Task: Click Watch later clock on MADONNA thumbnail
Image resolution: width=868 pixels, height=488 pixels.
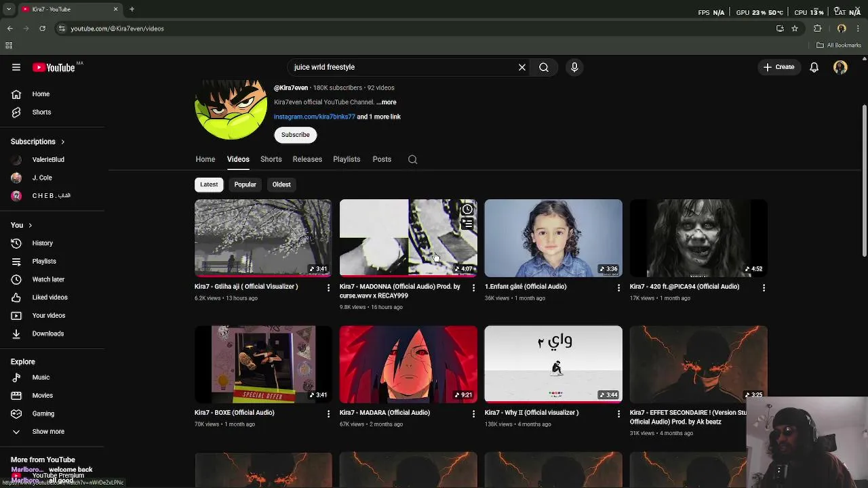Action: tap(467, 209)
